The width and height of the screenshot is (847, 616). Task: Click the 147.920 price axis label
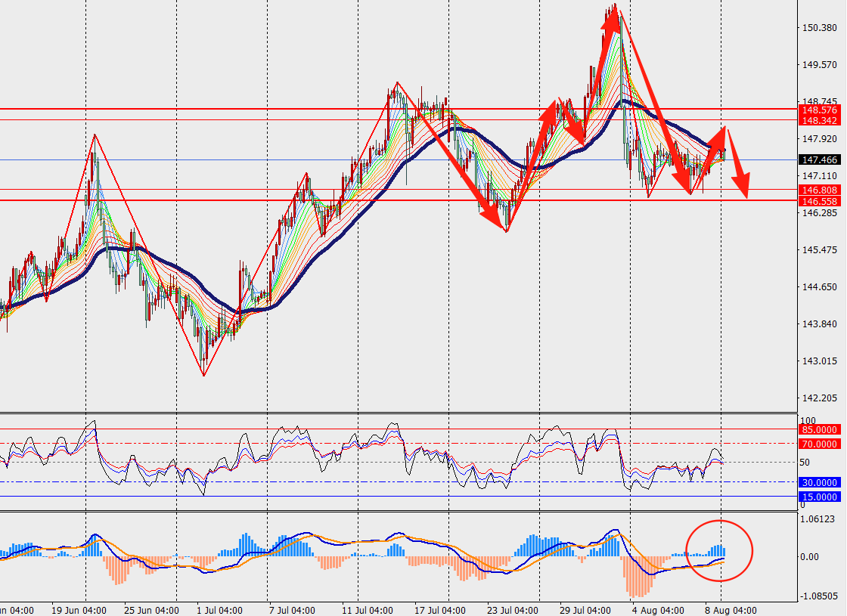pyautogui.click(x=820, y=139)
